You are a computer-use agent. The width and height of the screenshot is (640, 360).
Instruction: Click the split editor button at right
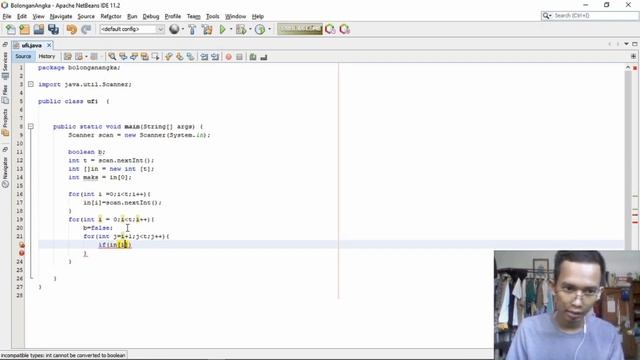[x=633, y=56]
